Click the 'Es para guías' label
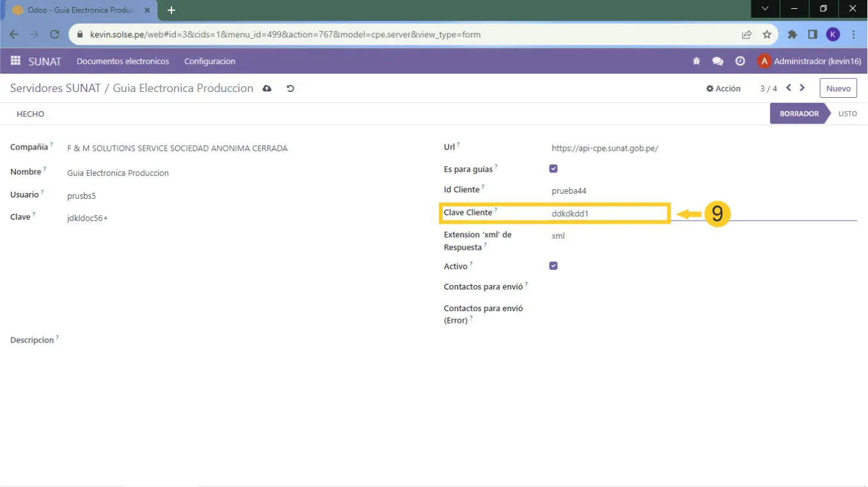The width and height of the screenshot is (868, 487). click(468, 169)
